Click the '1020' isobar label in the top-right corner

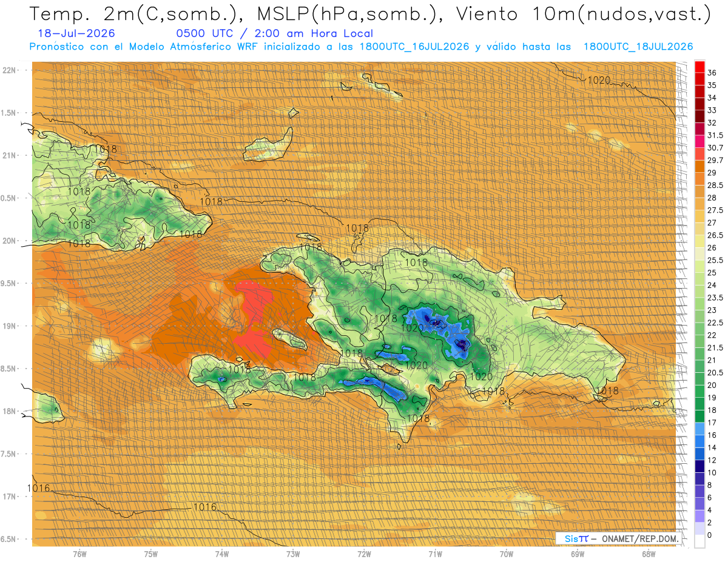[x=599, y=80]
